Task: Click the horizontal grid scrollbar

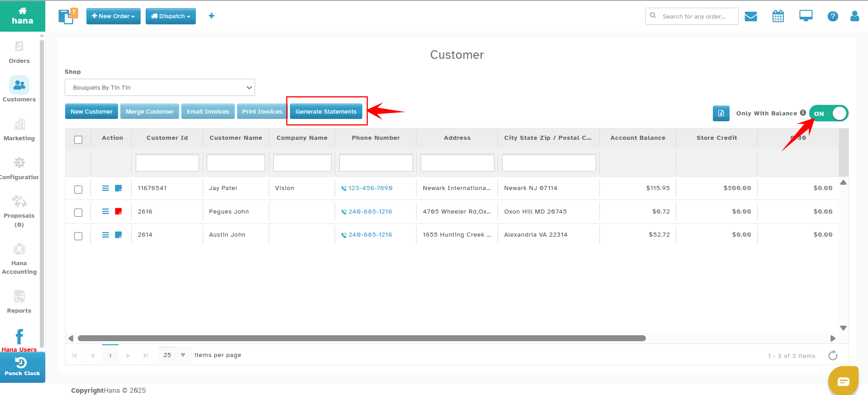Action: click(x=362, y=338)
